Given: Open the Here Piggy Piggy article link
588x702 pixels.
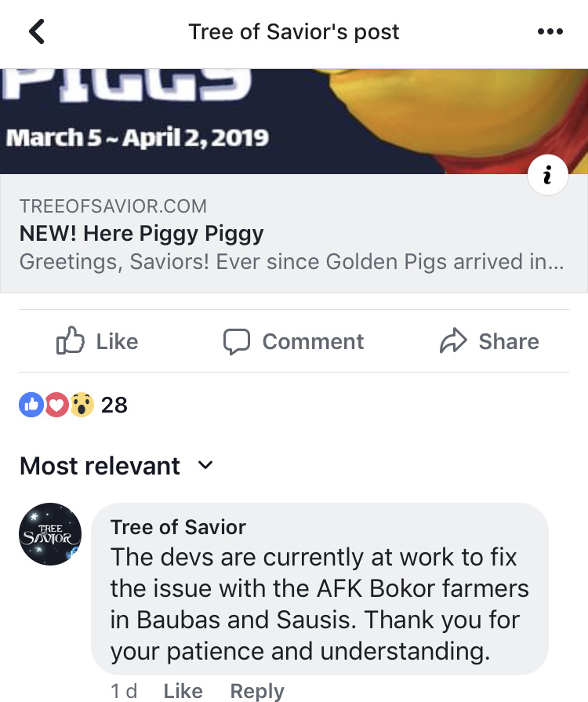Looking at the screenshot, I should pyautogui.click(x=141, y=234).
